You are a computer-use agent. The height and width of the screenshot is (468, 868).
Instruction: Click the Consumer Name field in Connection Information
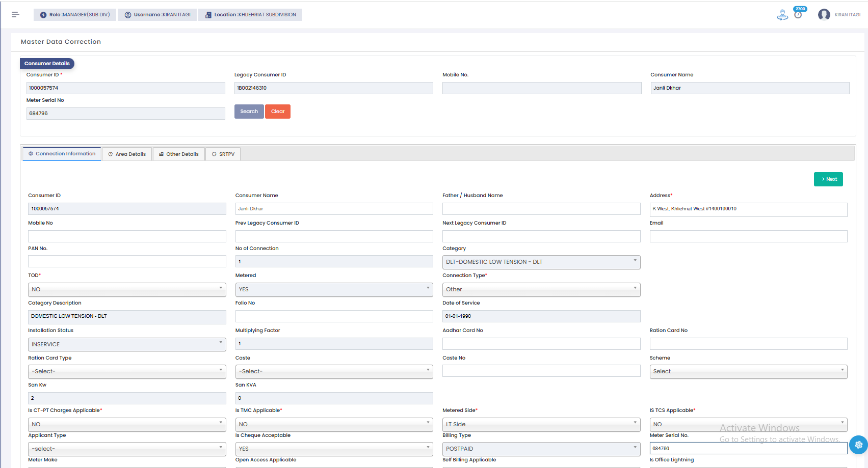coord(334,209)
